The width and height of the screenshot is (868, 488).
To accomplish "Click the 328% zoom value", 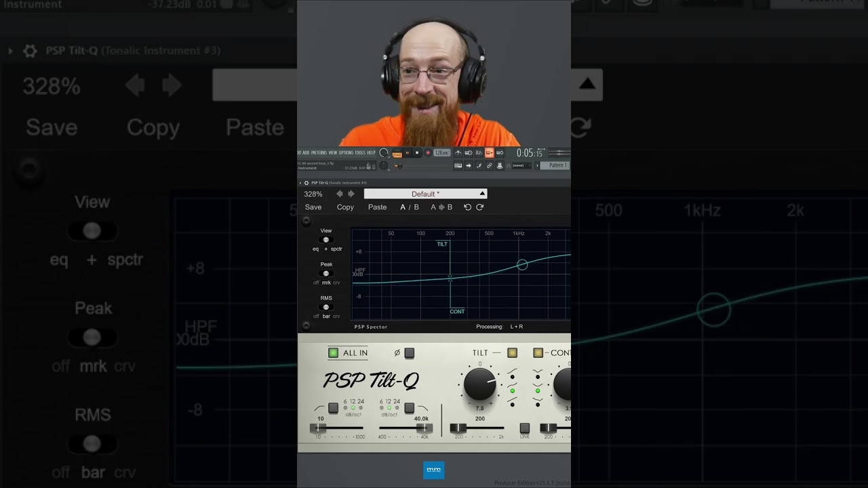I will [x=313, y=194].
